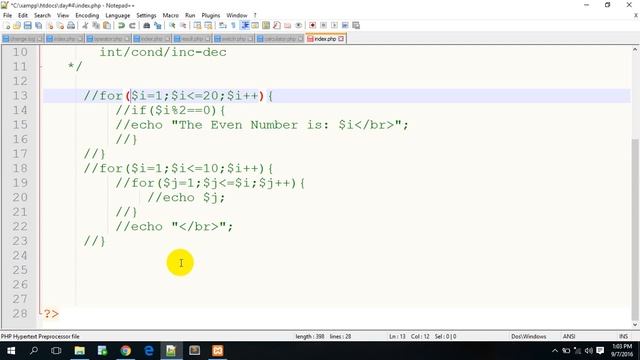Viewport: 640px width, 360px height.
Task: Create a new file with the New icon
Action: (7, 25)
